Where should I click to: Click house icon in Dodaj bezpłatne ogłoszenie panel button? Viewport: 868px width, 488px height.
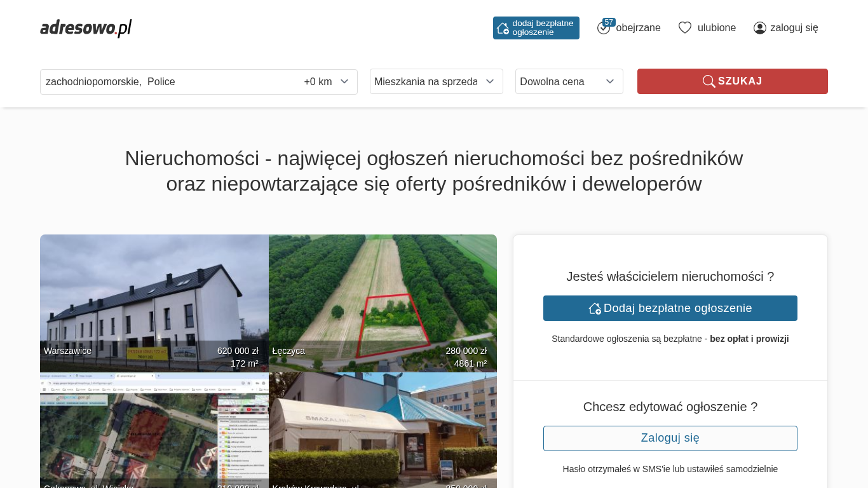[595, 308]
